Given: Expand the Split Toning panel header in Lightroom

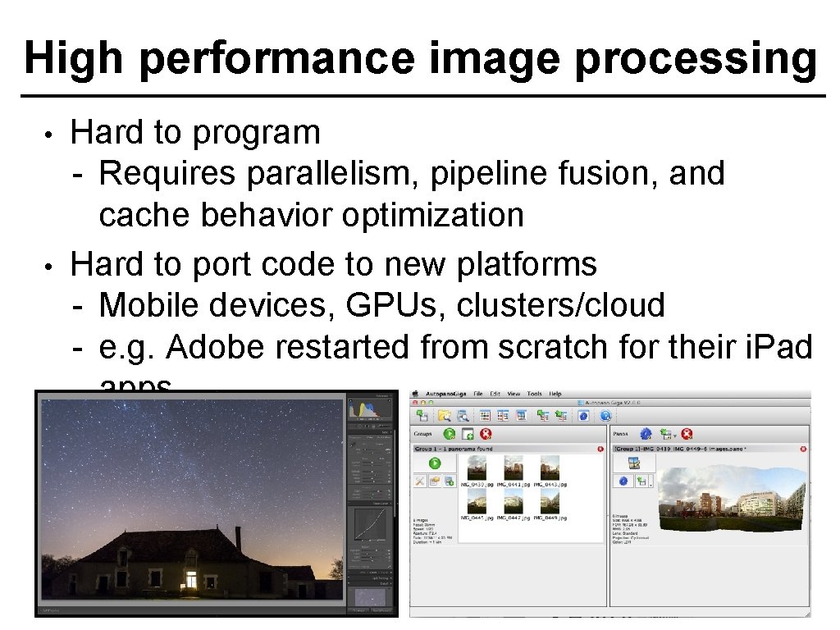Looking at the screenshot, I should [370, 578].
